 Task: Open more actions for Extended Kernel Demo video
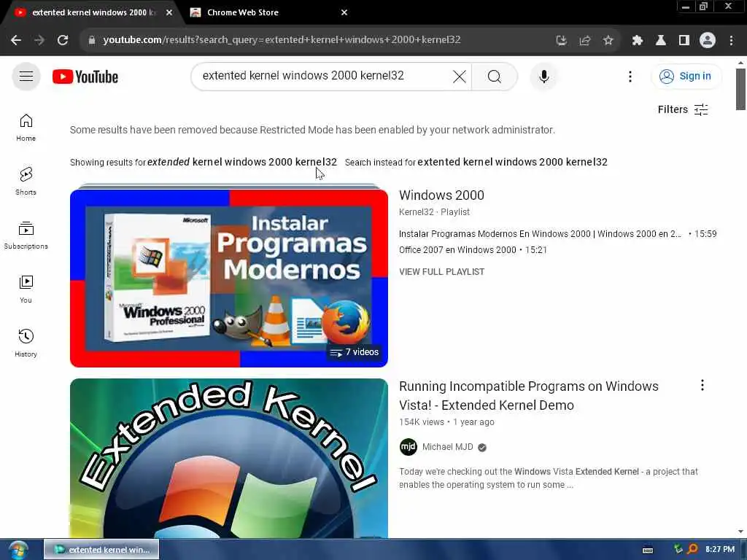click(703, 385)
